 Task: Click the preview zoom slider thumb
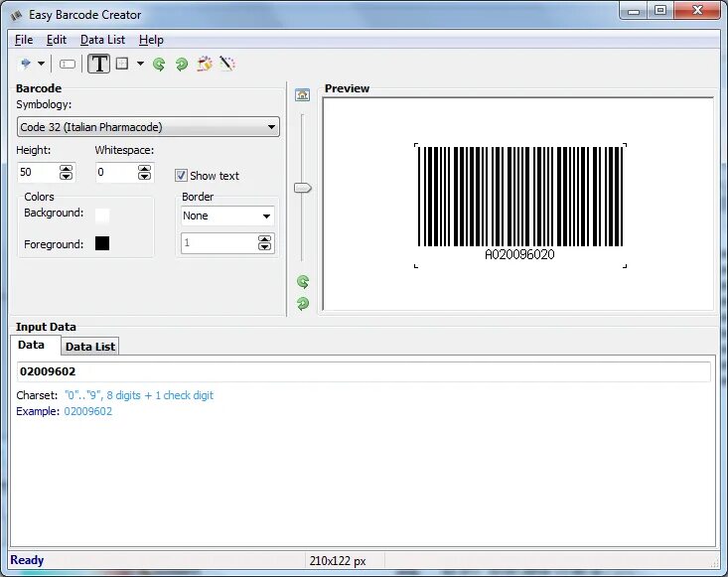[303, 188]
